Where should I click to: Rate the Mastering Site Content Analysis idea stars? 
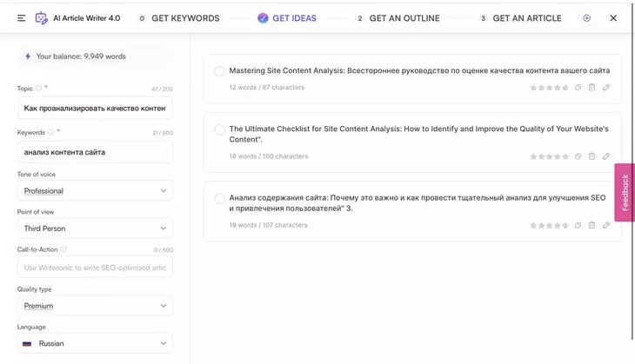coord(549,88)
